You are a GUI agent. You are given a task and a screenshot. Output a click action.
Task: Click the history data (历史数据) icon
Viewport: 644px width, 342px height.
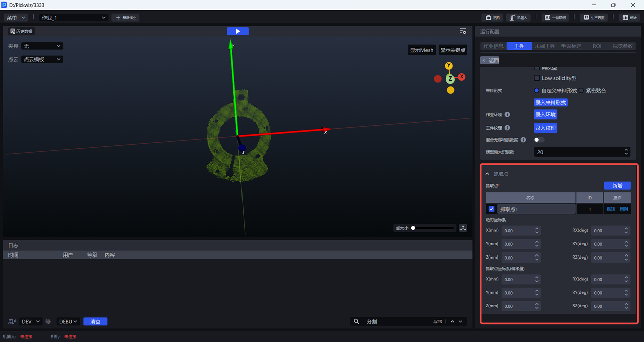(x=13, y=31)
